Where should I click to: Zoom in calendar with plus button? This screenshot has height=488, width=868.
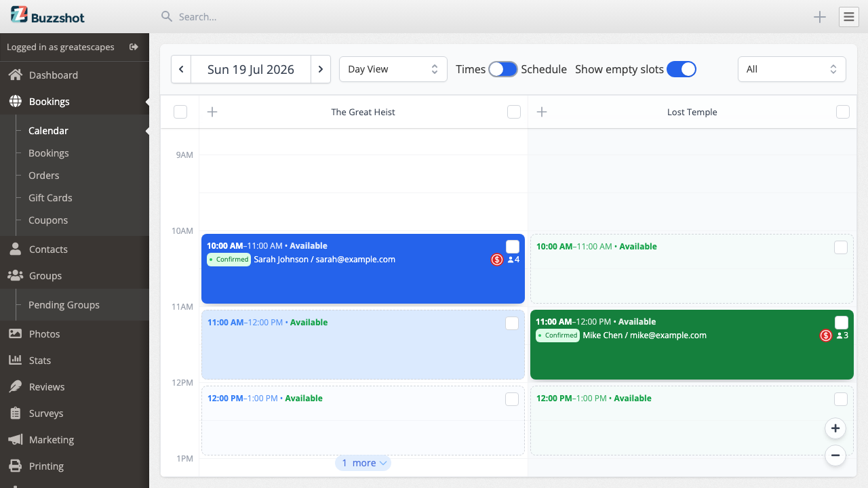tap(835, 428)
